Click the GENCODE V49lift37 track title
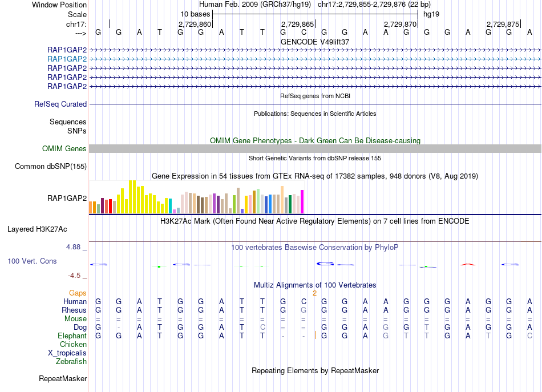Image resolution: width=542 pixels, height=392 pixels. pos(315,42)
